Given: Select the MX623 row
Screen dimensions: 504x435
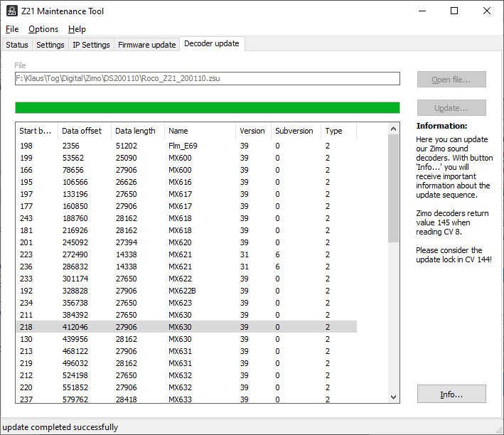Looking at the screenshot, I should click(x=186, y=303).
